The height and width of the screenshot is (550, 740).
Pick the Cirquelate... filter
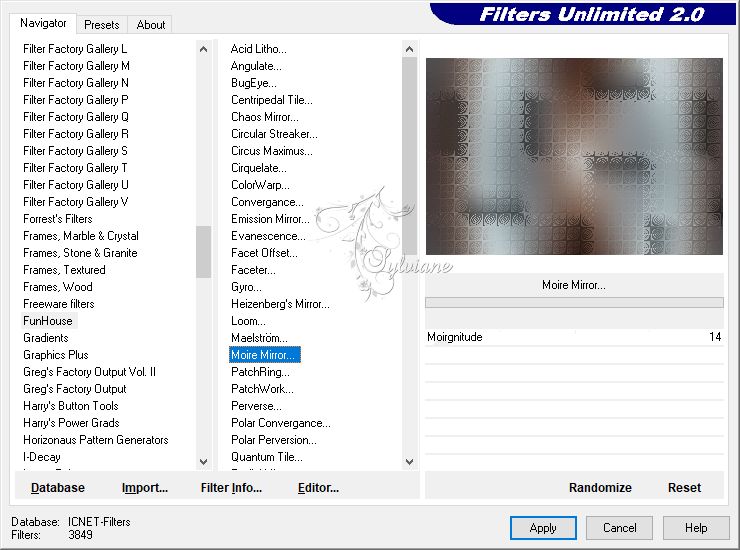(259, 168)
